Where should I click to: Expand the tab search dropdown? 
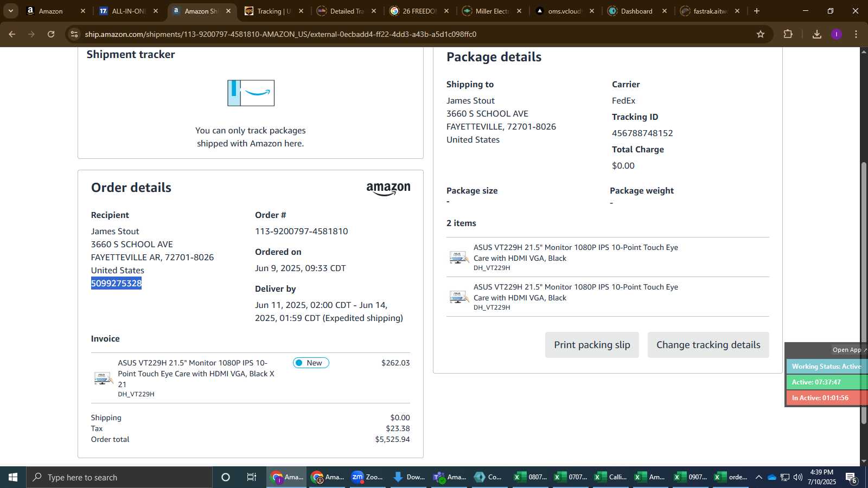[10, 11]
